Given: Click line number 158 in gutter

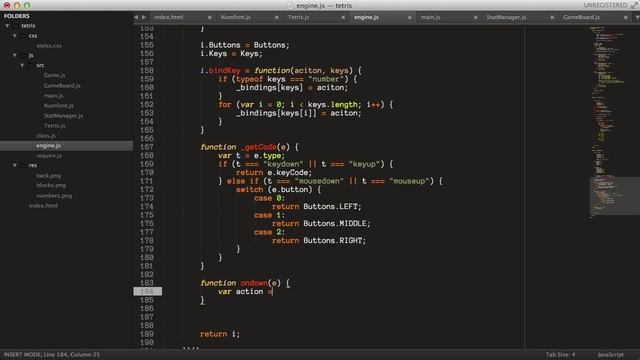Looking at the screenshot, I should (x=147, y=71).
